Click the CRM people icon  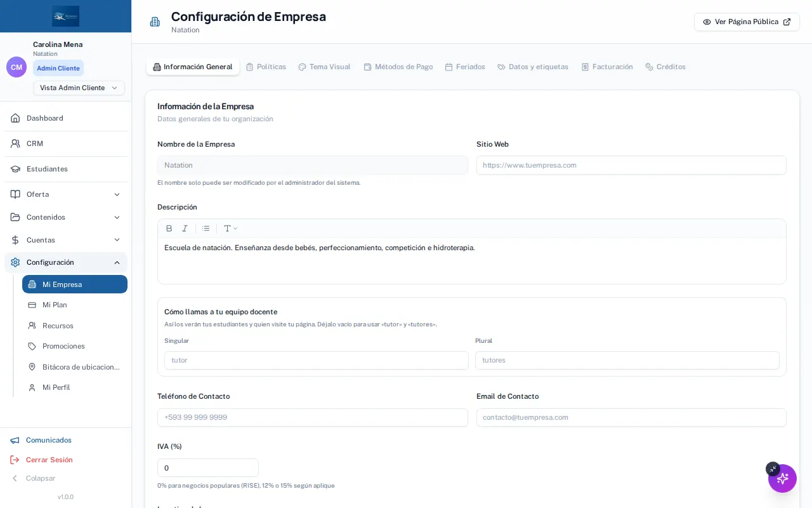15,144
